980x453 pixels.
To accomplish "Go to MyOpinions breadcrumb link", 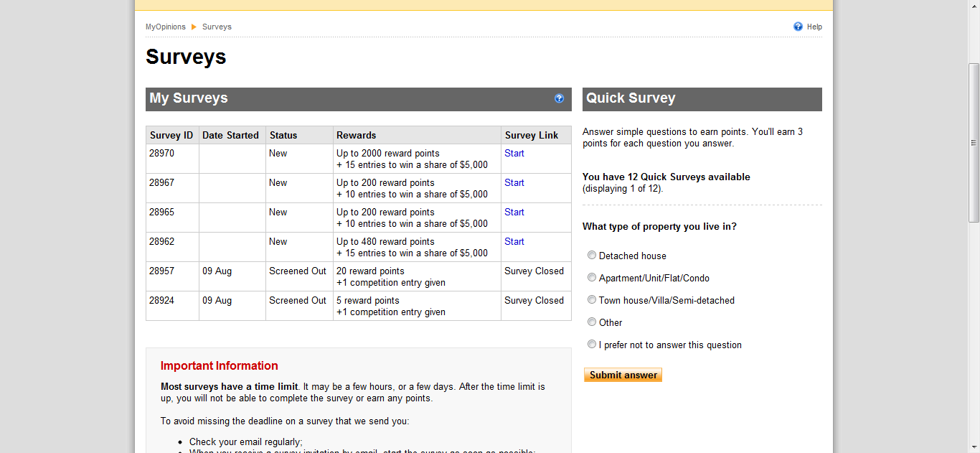I will point(165,27).
